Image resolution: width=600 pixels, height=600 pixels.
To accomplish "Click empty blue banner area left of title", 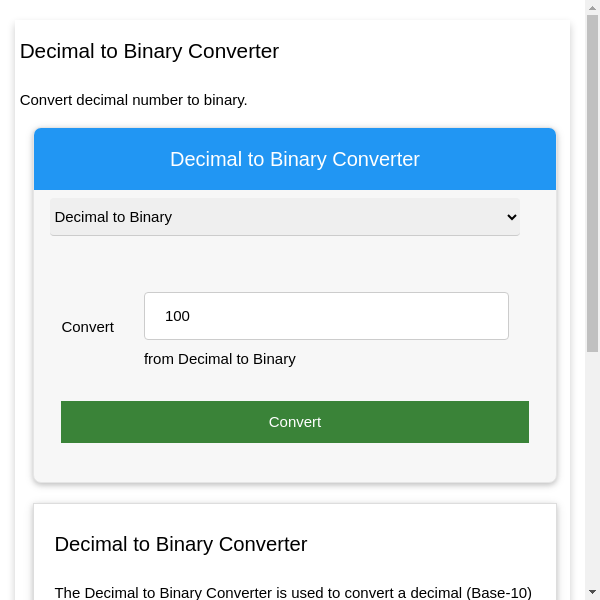I will tap(90, 159).
